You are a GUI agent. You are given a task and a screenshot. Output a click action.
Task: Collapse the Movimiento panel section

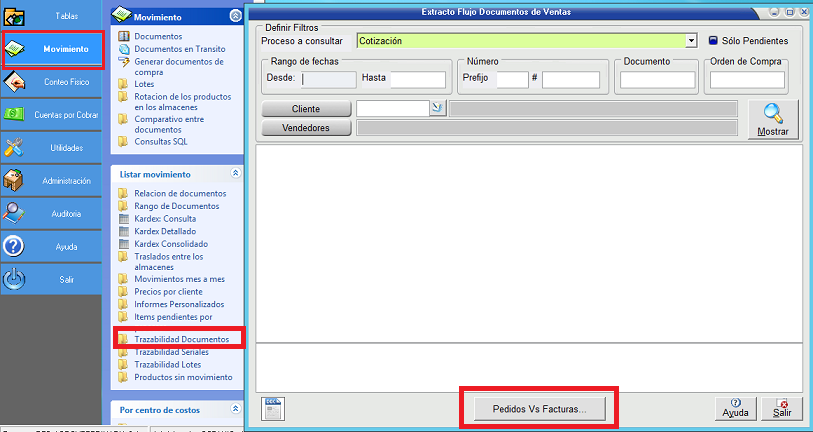(x=235, y=16)
